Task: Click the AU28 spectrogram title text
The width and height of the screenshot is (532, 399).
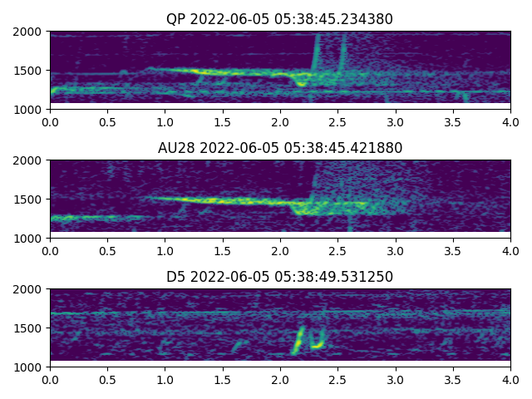Action: tap(279, 148)
